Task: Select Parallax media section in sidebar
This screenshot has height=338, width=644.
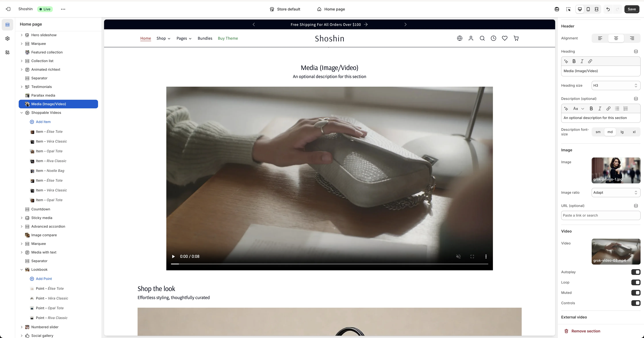Action: coord(43,96)
